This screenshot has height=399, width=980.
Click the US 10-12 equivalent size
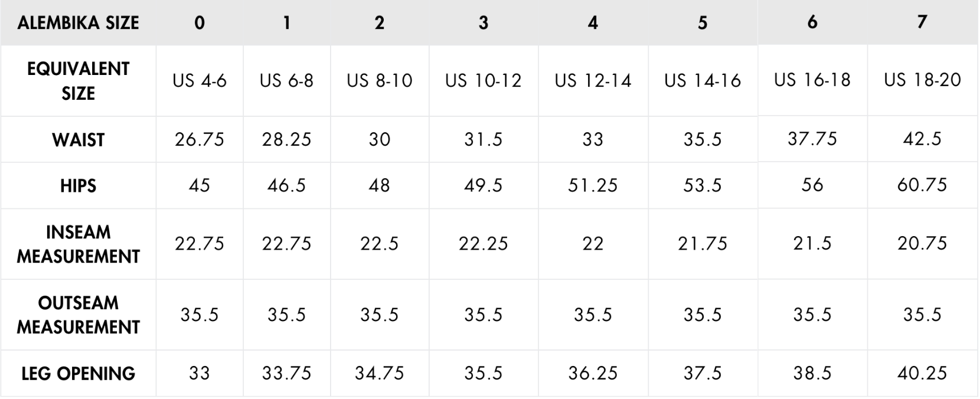coord(484,81)
